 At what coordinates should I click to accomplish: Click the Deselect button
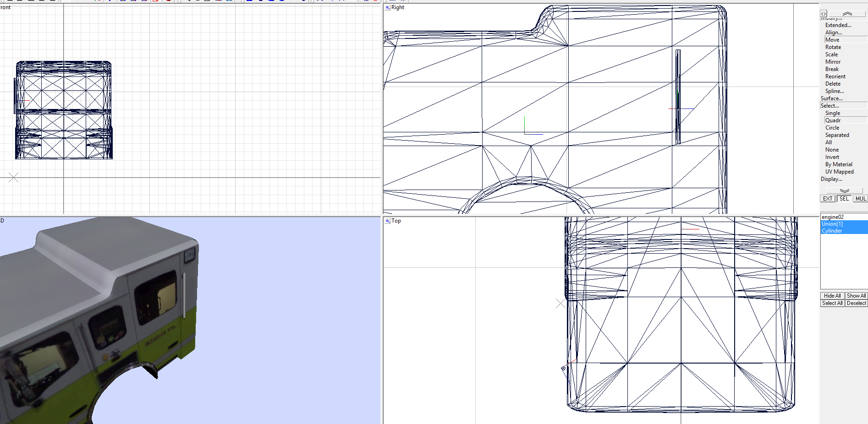click(x=856, y=303)
